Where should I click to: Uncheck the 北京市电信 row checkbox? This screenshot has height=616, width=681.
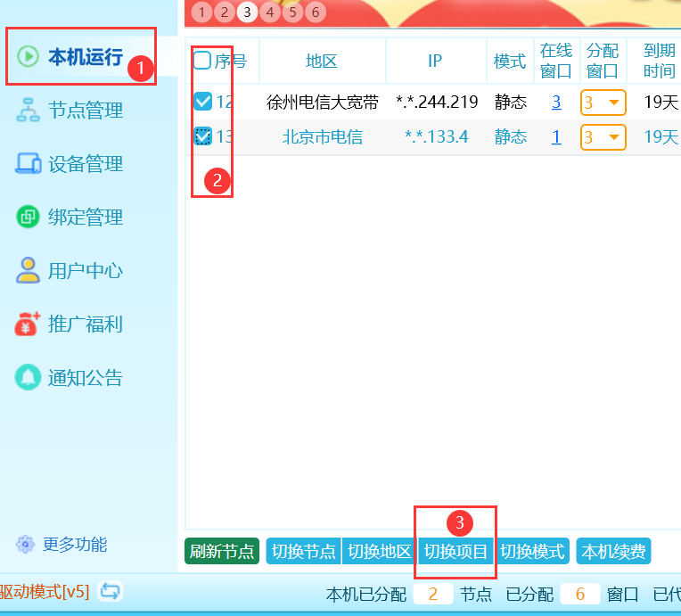[x=202, y=136]
